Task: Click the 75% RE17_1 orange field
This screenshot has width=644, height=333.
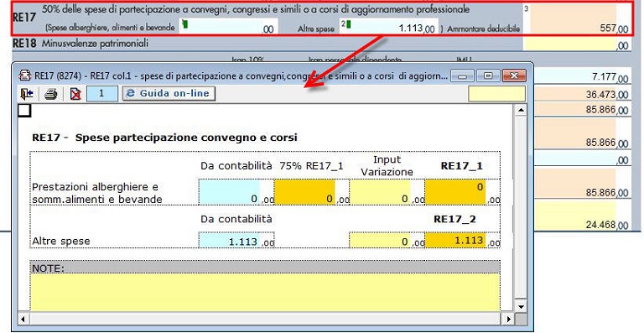Action: [304, 192]
